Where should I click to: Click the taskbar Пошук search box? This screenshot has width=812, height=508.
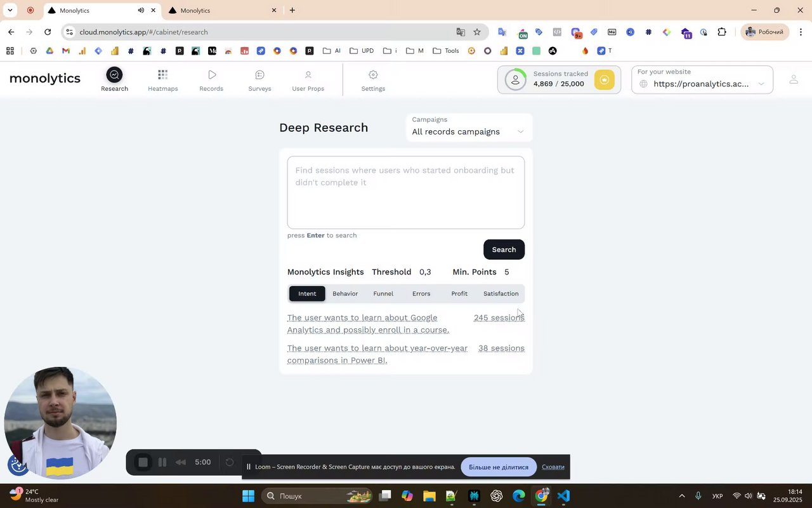click(x=317, y=496)
